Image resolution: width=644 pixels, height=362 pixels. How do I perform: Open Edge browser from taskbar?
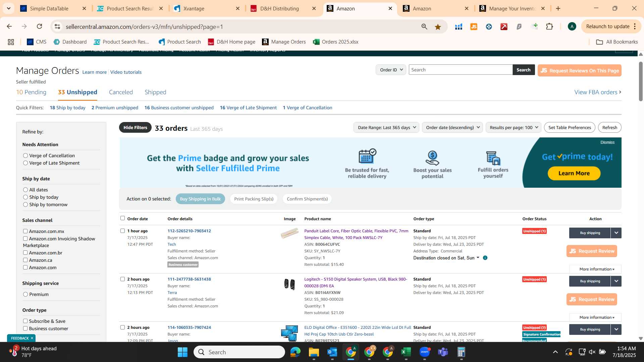[x=296, y=352]
